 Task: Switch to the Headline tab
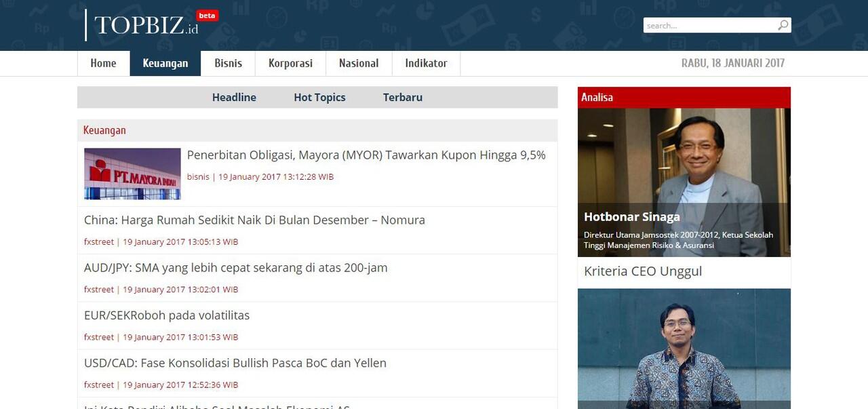click(x=234, y=97)
